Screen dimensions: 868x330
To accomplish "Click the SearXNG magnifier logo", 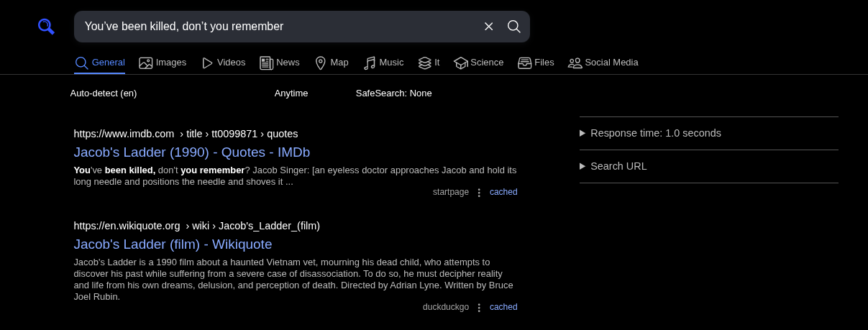I will pyautogui.click(x=46, y=27).
